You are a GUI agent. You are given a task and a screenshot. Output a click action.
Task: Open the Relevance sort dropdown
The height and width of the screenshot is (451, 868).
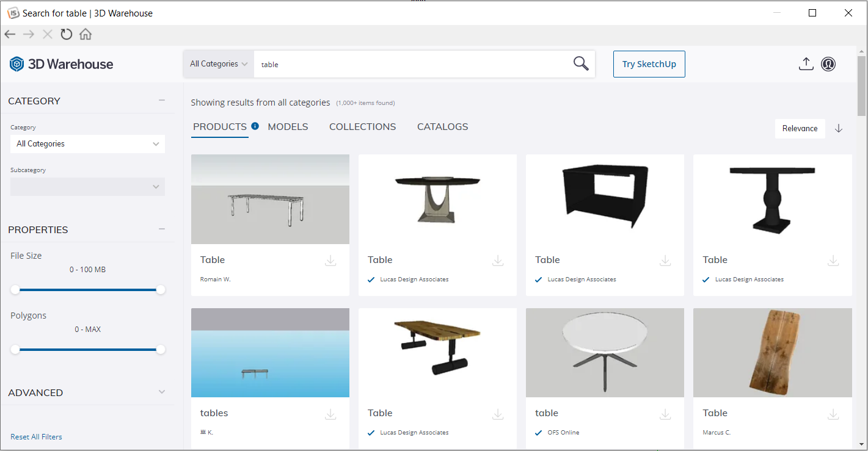pos(800,128)
